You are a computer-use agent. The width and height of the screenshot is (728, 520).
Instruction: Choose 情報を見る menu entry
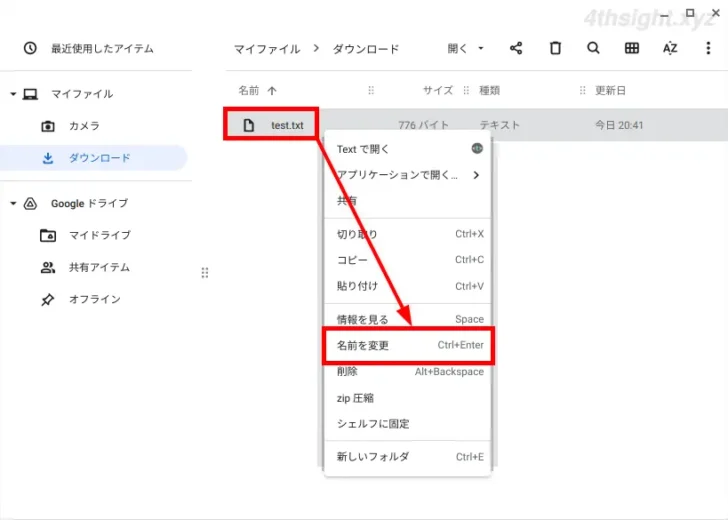coord(407,319)
